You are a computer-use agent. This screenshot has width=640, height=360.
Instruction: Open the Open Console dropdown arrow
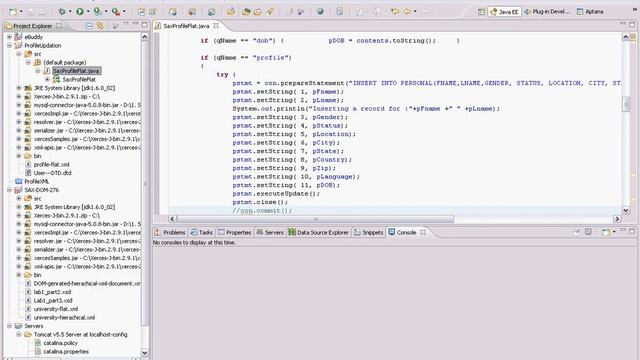(614, 232)
